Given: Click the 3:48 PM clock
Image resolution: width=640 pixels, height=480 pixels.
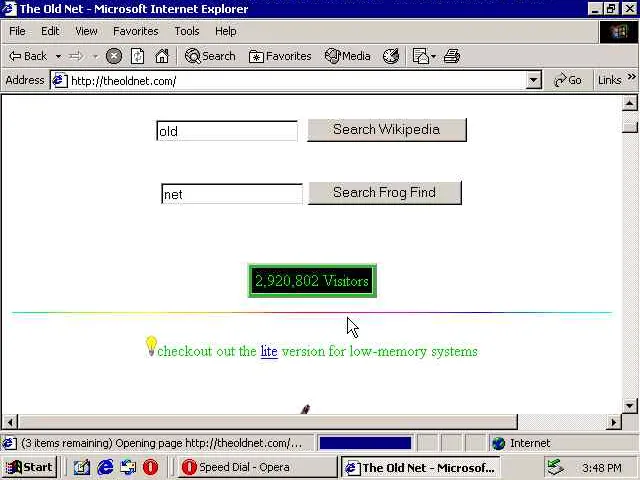Looking at the screenshot, I should tap(602, 467).
